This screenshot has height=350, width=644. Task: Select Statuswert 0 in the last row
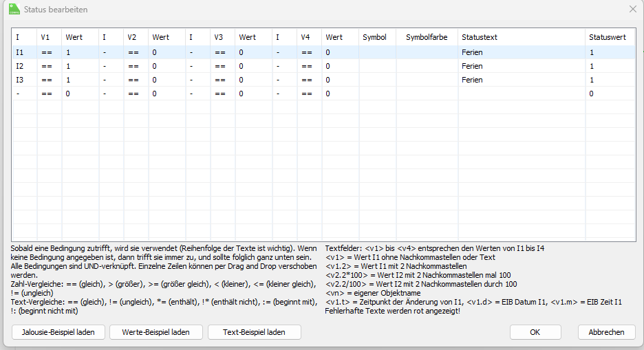pyautogui.click(x=610, y=94)
